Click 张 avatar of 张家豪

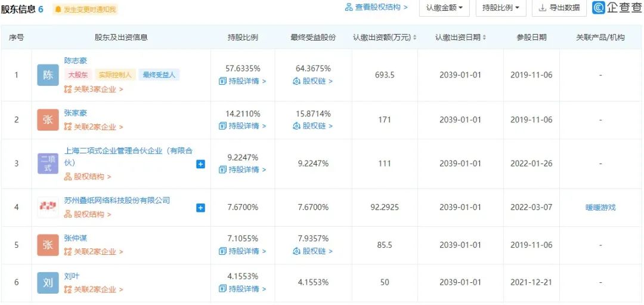48,120
